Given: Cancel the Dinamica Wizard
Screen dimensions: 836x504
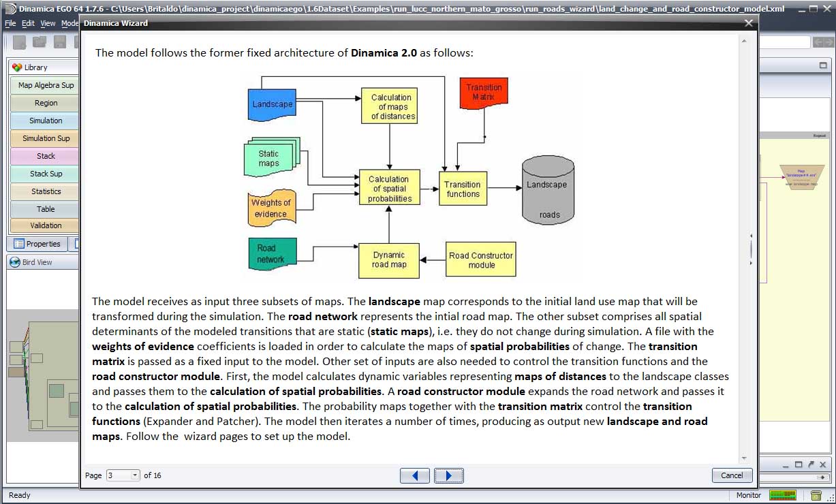Looking at the screenshot, I should [x=732, y=475].
